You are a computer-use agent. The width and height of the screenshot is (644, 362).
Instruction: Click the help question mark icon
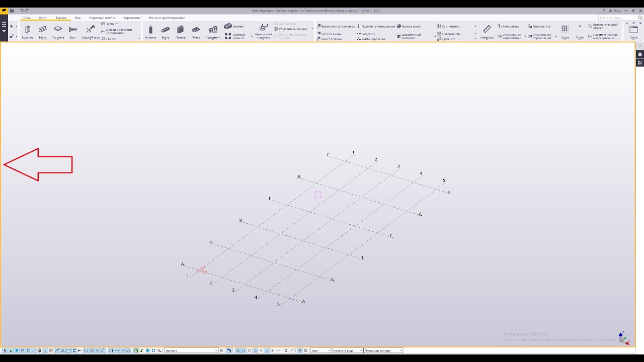click(604, 11)
